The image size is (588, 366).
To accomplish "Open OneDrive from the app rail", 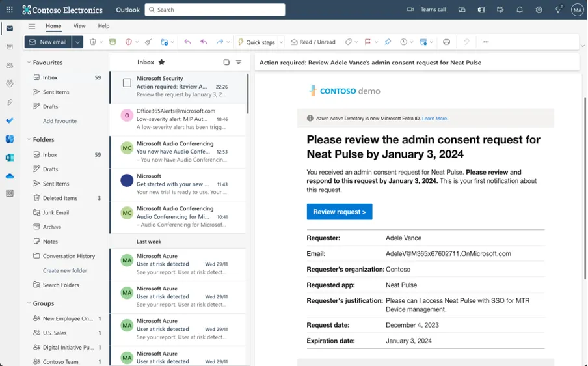I will (9, 176).
